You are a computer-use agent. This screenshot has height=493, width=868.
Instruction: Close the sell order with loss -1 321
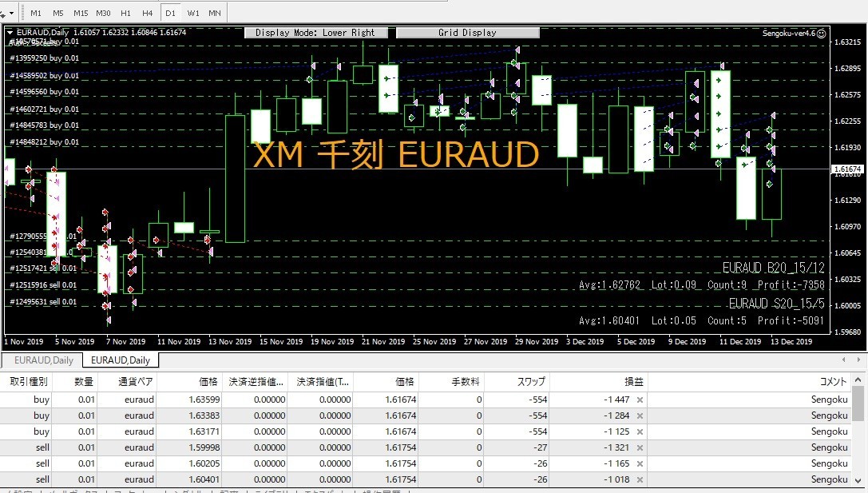[640, 447]
